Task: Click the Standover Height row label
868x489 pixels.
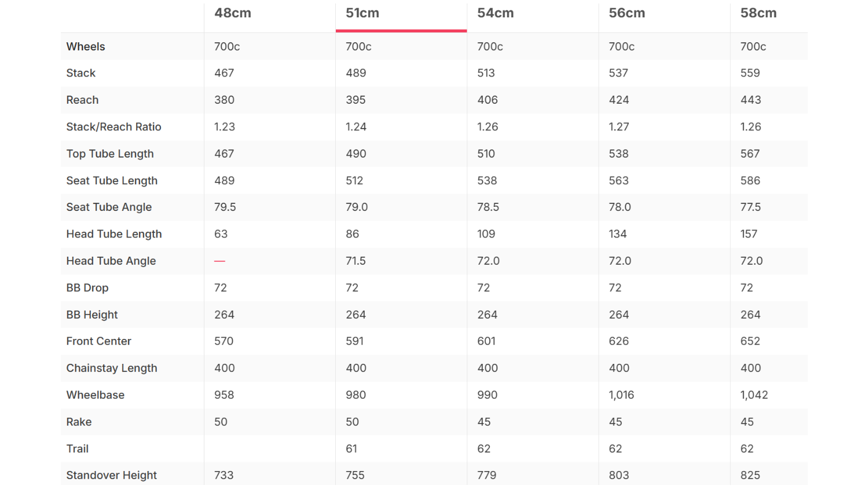Action: click(112, 475)
